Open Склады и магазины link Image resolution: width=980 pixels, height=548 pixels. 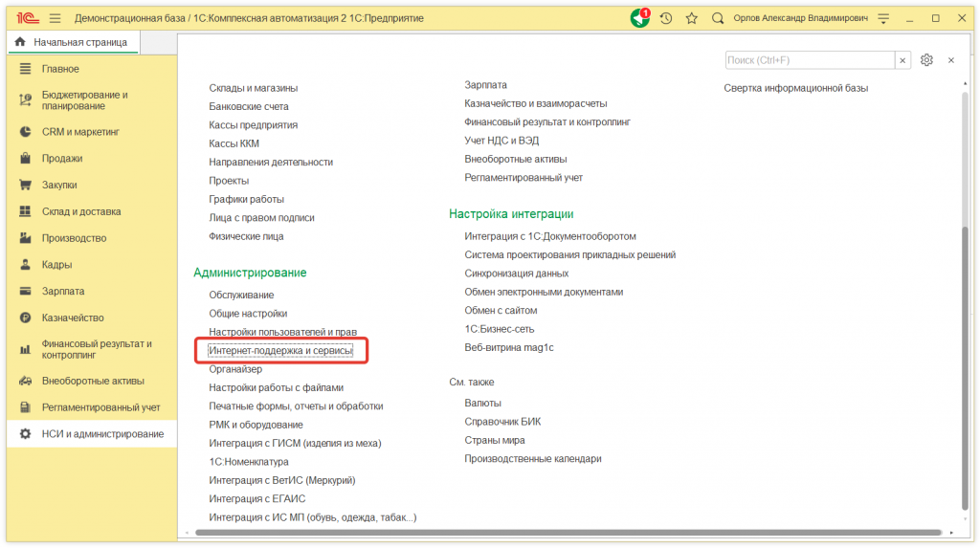click(253, 88)
